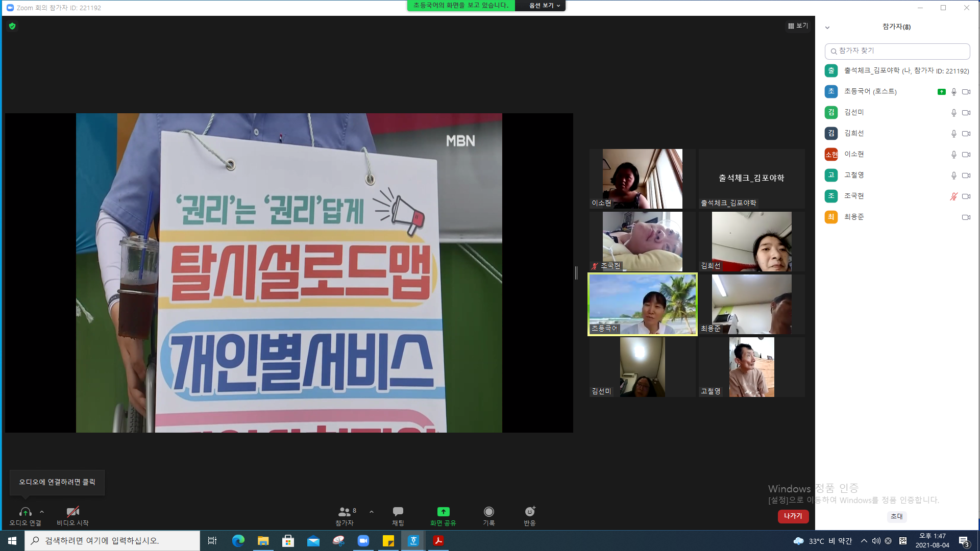
Task: Collapse the participants panel chevron
Action: click(827, 28)
